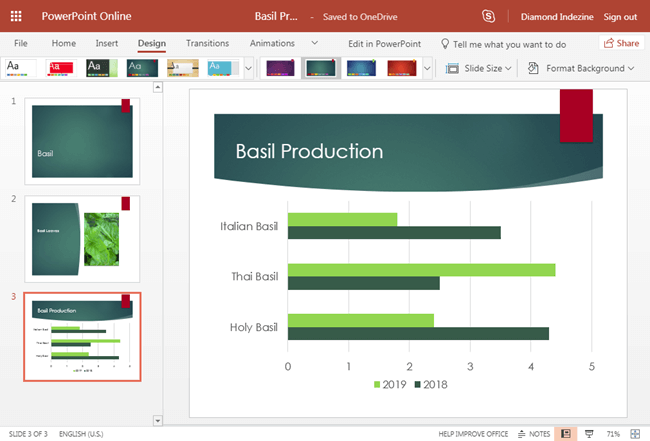The width and height of the screenshot is (650, 441).
Task: Click the lightbulb Tell me icon
Action: coord(445,44)
